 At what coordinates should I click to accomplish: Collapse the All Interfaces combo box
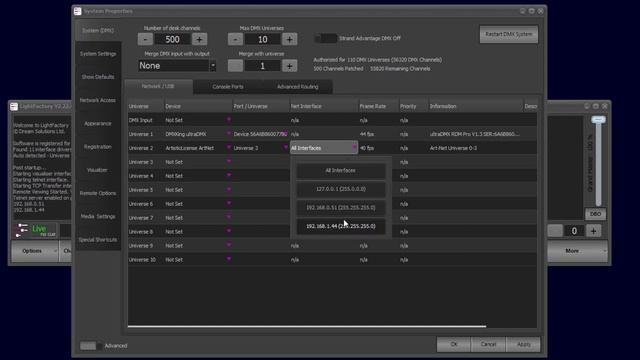click(354, 148)
